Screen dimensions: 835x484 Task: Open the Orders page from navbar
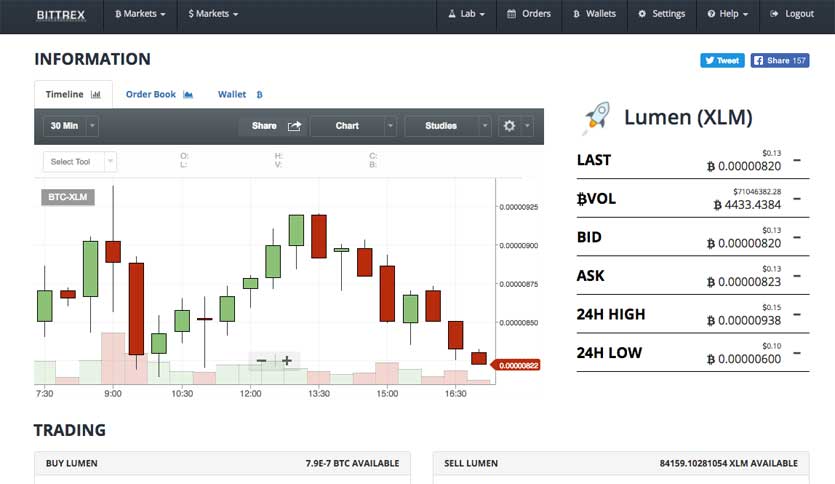click(529, 14)
